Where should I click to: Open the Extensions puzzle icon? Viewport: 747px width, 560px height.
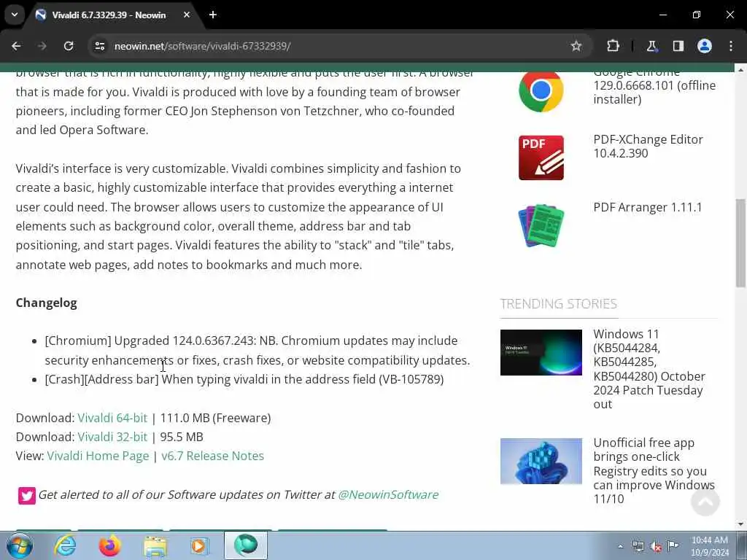pos(613,46)
